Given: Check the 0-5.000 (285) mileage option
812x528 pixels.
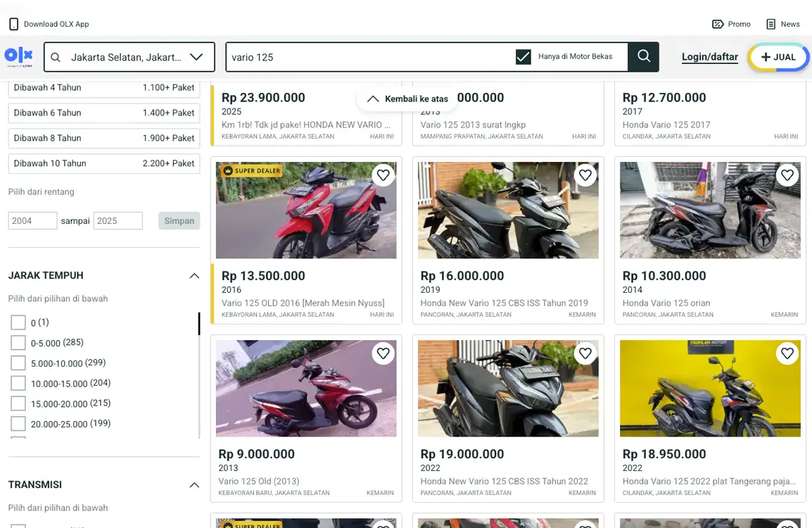Looking at the screenshot, I should pos(18,343).
